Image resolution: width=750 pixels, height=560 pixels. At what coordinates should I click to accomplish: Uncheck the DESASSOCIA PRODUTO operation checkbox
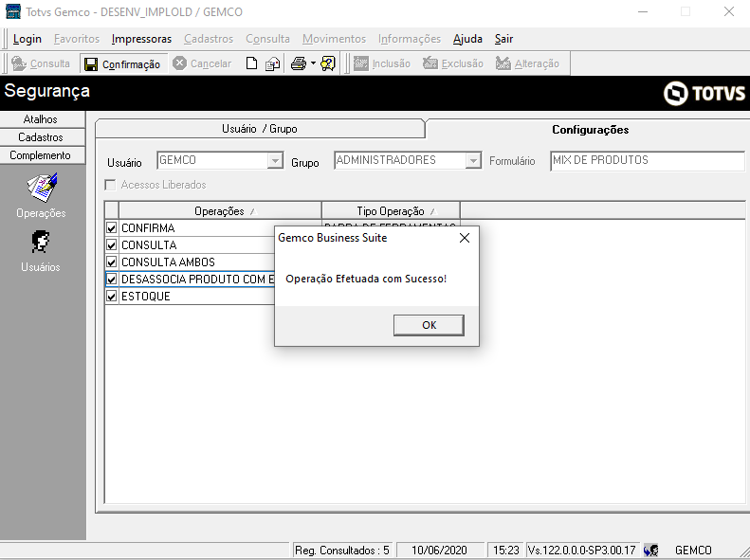click(112, 279)
